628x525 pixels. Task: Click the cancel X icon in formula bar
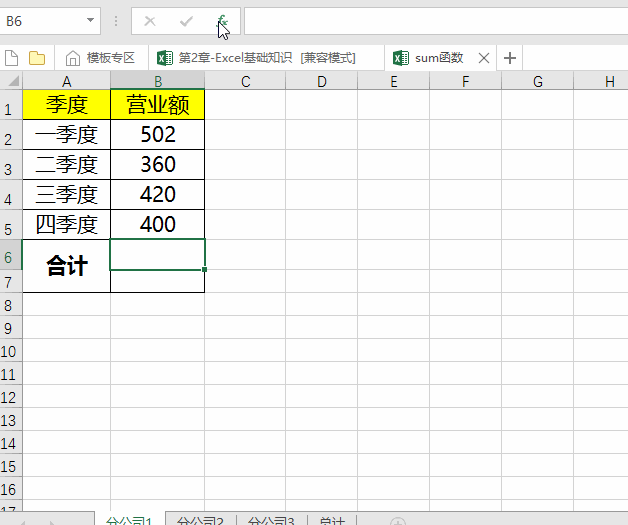[150, 21]
